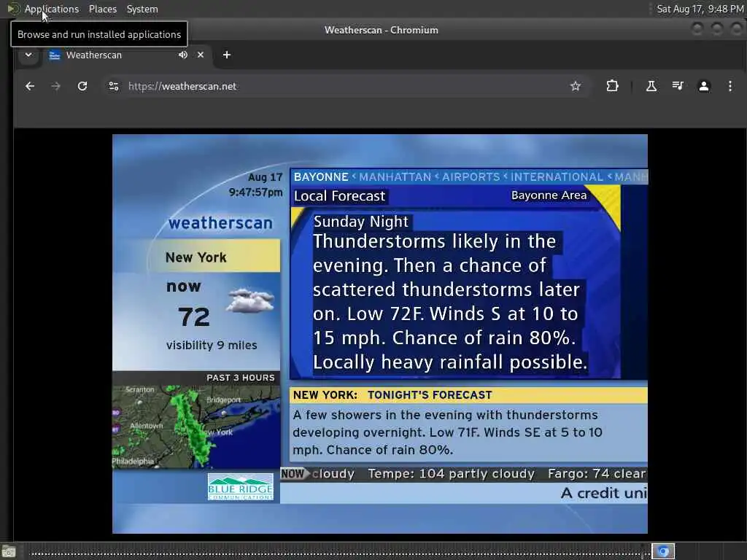
Task: Select the MANHATTAN location tab
Action: pyautogui.click(x=395, y=176)
